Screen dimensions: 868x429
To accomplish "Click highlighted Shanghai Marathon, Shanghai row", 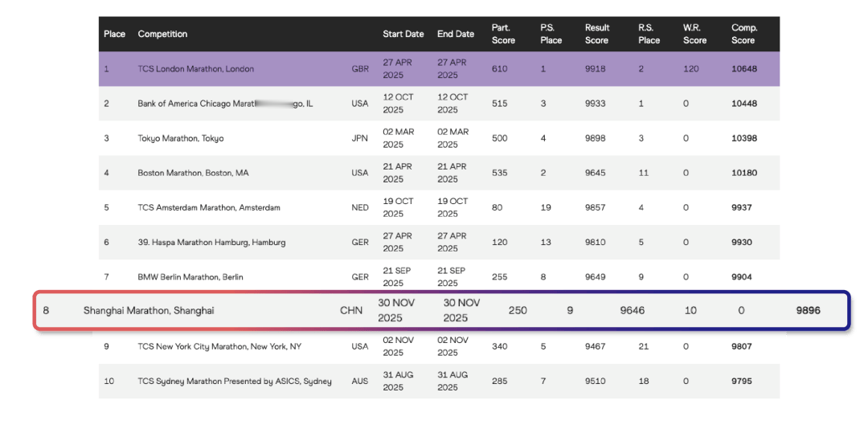I will 149,310.
